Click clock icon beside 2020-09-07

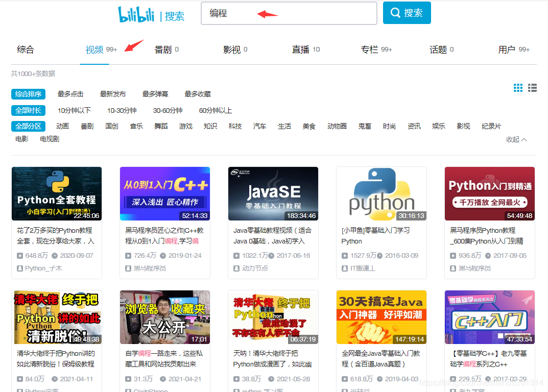[55, 256]
